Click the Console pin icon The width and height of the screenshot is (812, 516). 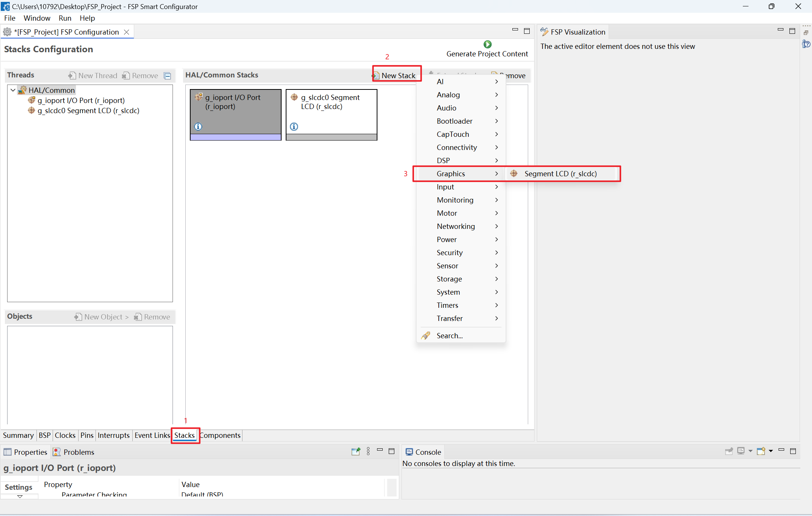(729, 451)
